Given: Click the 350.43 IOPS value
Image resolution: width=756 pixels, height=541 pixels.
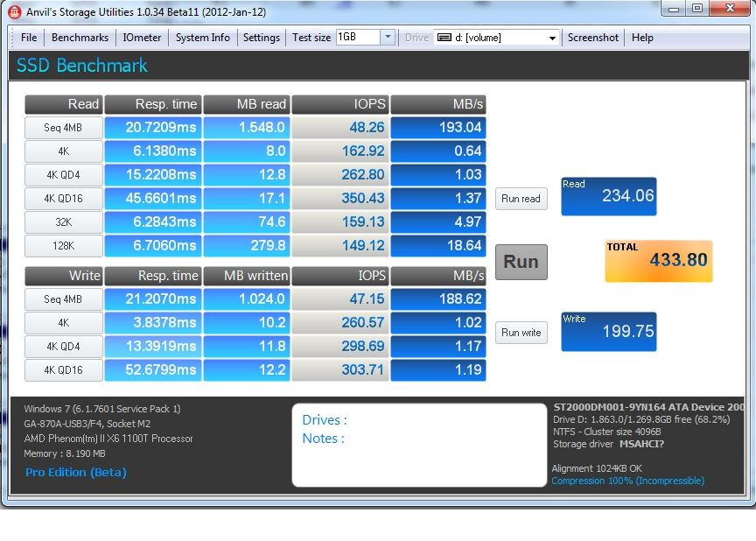Looking at the screenshot, I should 339,199.
